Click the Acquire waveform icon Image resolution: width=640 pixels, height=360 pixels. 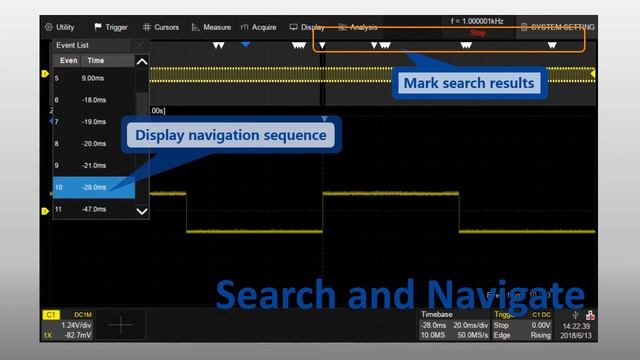click(x=244, y=27)
